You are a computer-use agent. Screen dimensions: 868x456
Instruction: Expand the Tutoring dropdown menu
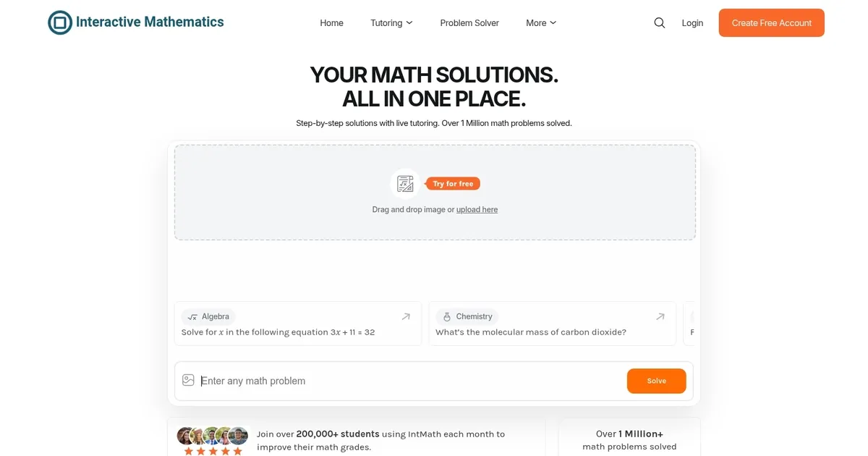coord(391,23)
